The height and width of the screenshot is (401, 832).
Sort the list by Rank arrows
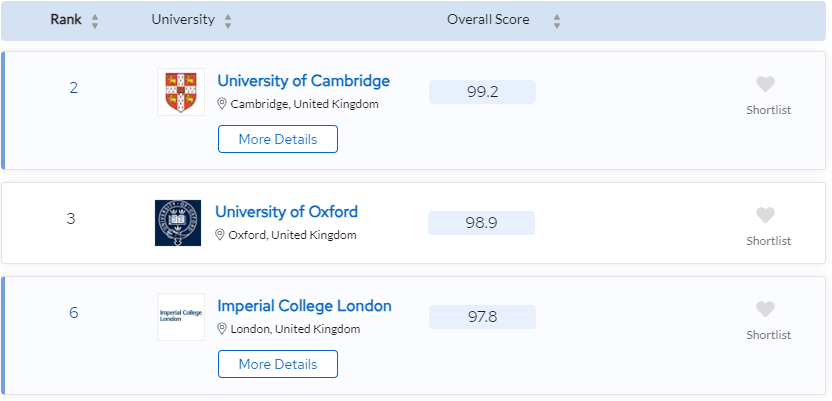tap(95, 21)
